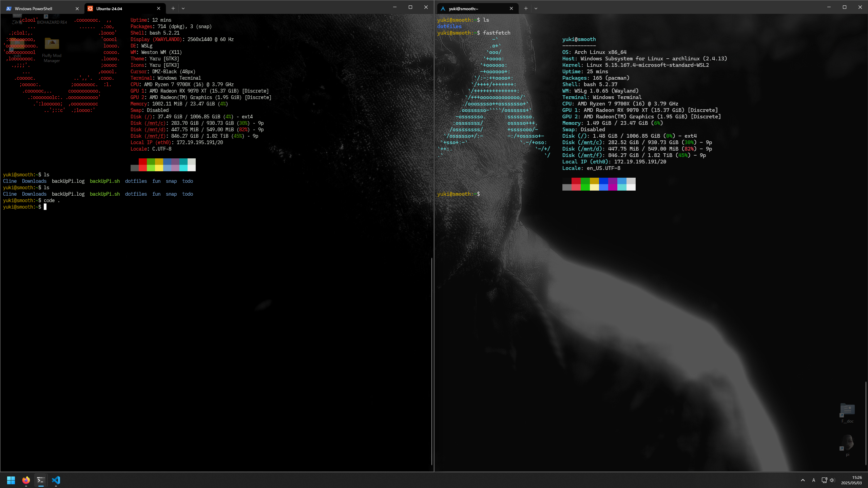868x488 pixels.
Task: Toggle the IME input mode indicator A
Action: click(813, 480)
